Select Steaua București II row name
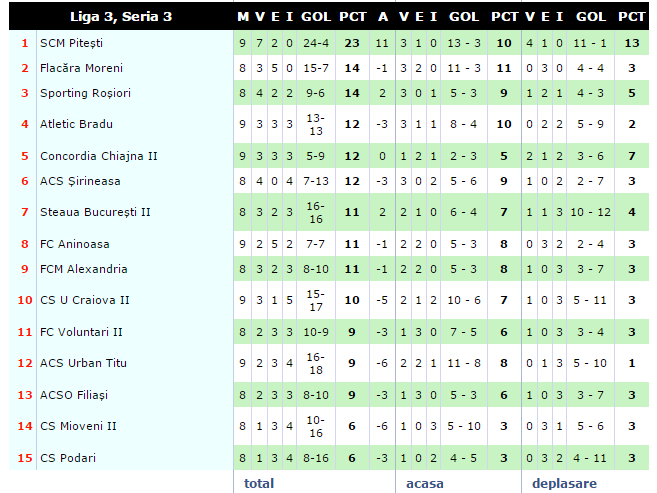The image size is (657, 493). coord(95,212)
